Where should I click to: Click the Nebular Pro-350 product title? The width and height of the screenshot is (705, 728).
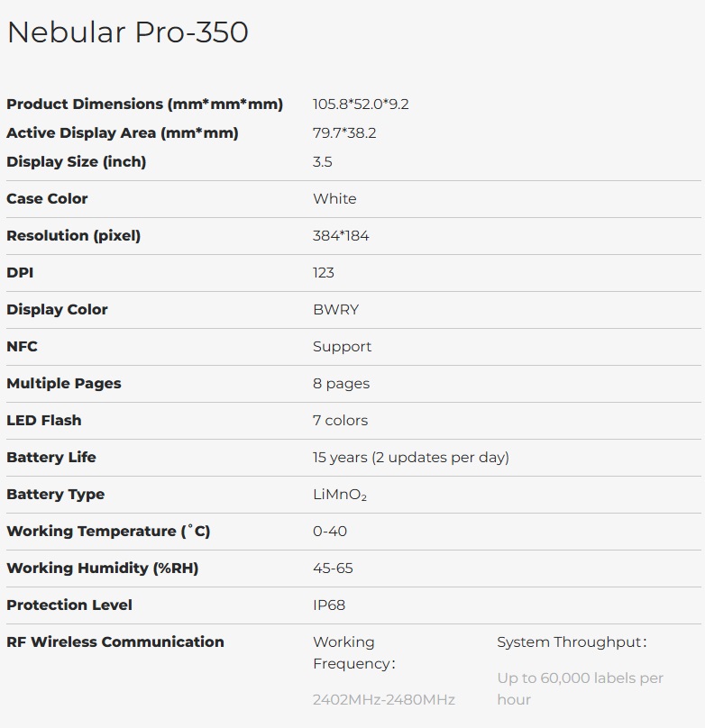coord(127,32)
